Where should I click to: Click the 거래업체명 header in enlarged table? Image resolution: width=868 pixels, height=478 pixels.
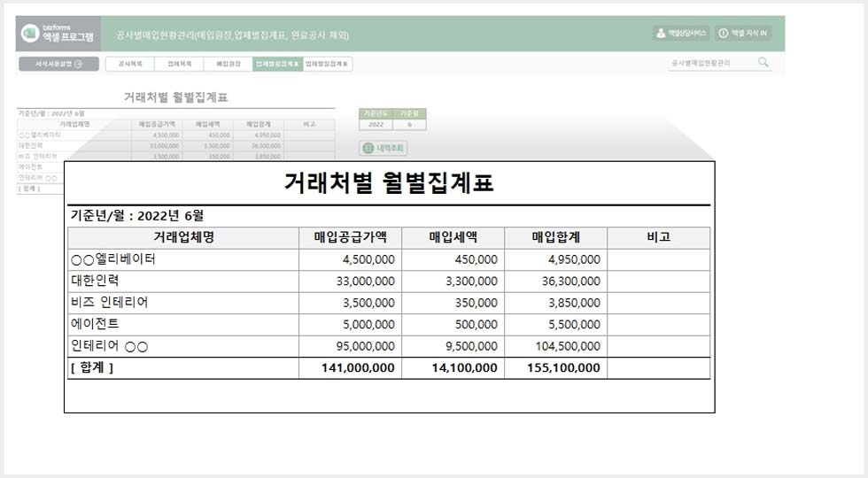tap(183, 238)
